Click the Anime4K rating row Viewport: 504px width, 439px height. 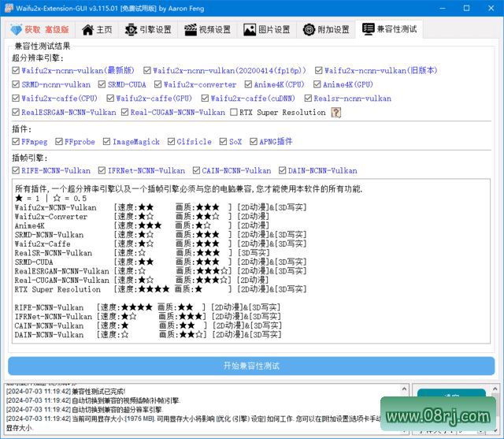coord(142,225)
